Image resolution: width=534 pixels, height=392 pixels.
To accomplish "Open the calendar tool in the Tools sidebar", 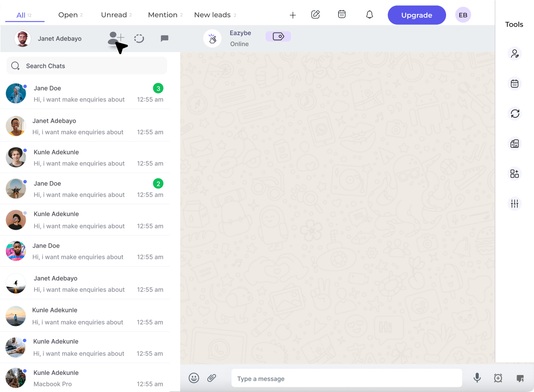I will [515, 84].
